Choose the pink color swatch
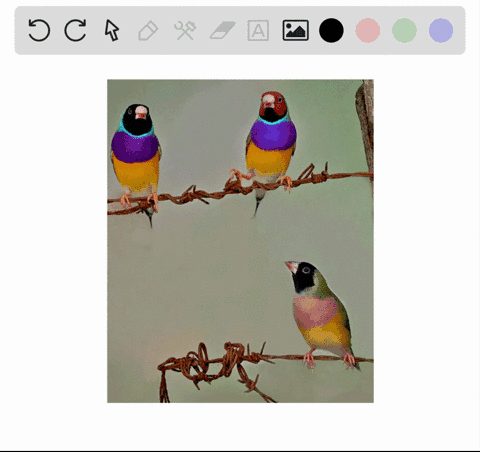This screenshot has width=480, height=452. pos(368,30)
